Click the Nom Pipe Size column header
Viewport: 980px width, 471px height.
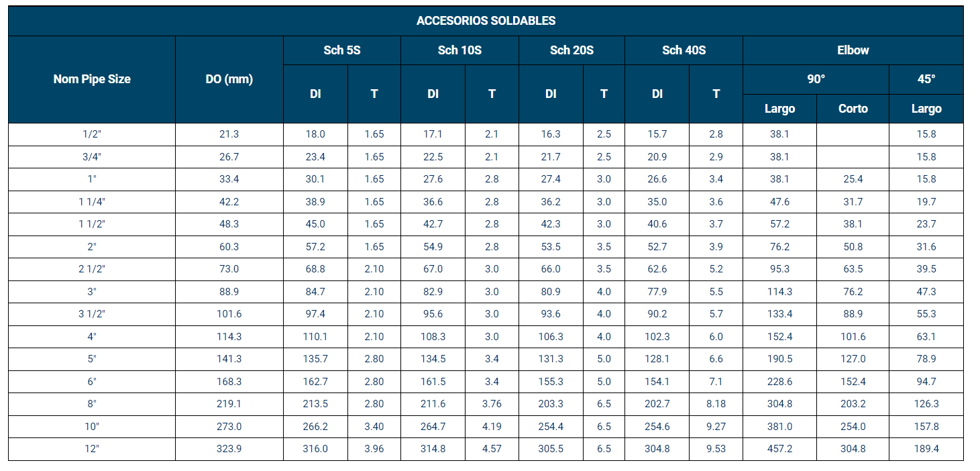pyautogui.click(x=92, y=79)
